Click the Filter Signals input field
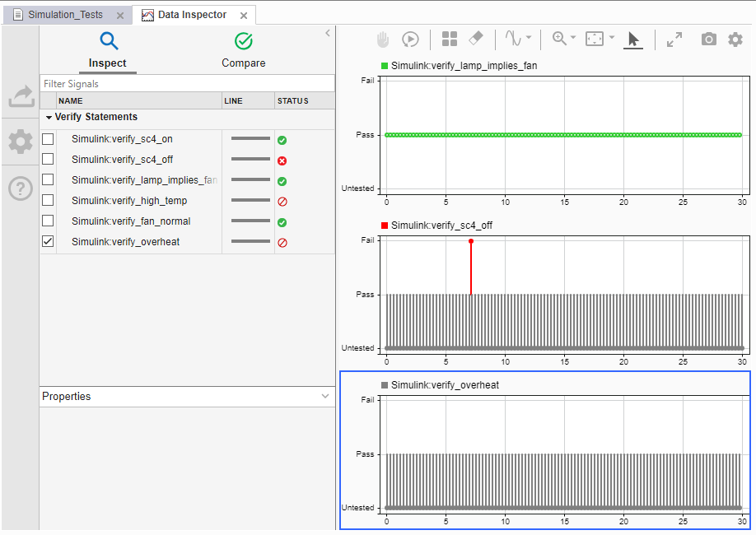 [x=187, y=84]
